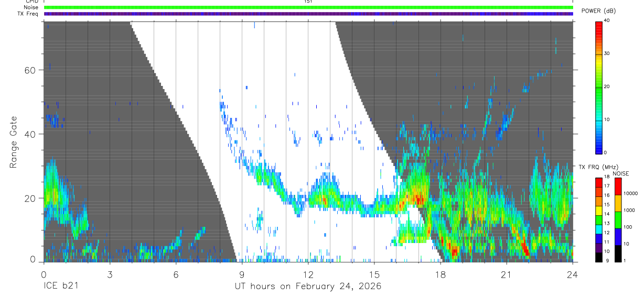Pick the red 17–18 MHz swatch in TX FRQ legend
This screenshot has width=644, height=297.
[598, 182]
